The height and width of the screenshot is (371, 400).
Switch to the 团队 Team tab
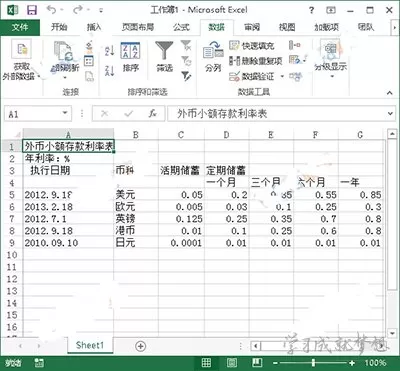(x=366, y=27)
